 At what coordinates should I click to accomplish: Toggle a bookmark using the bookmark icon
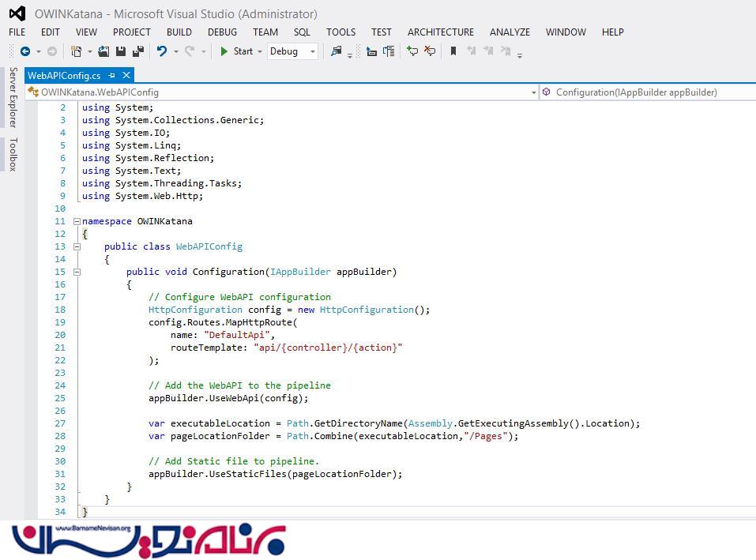[453, 51]
